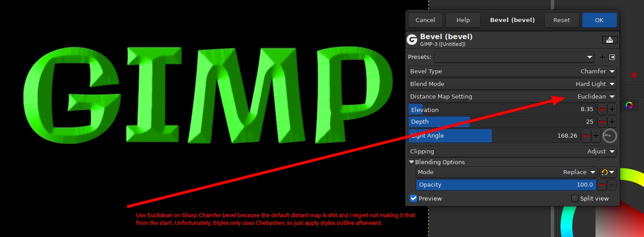
Task: Click the color wheel icon in the right dock
Action: click(629, 105)
